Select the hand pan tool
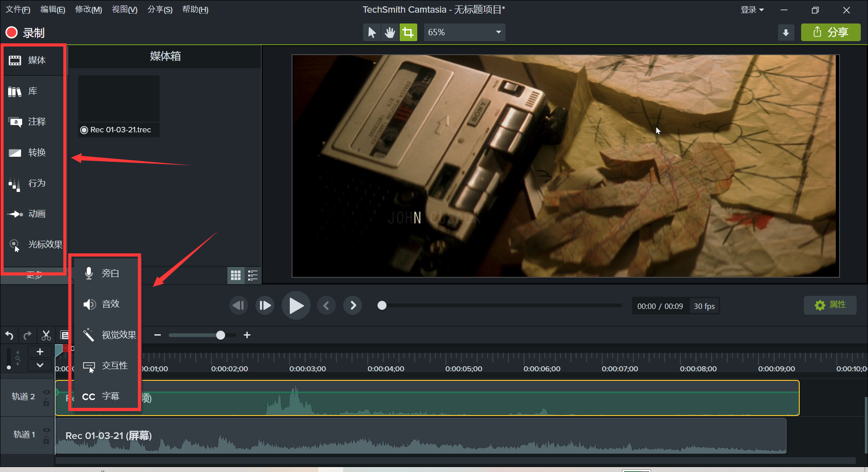The width and height of the screenshot is (868, 472). pyautogui.click(x=390, y=33)
